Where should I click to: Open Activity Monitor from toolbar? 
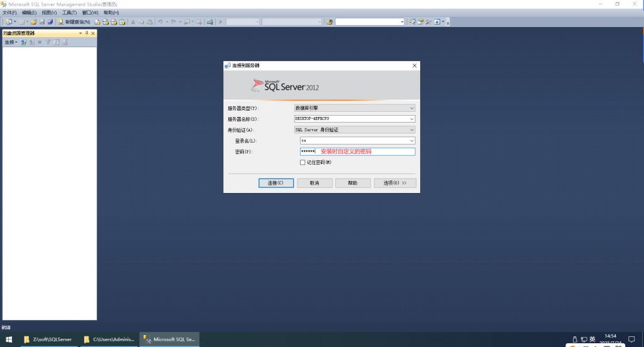(x=210, y=22)
